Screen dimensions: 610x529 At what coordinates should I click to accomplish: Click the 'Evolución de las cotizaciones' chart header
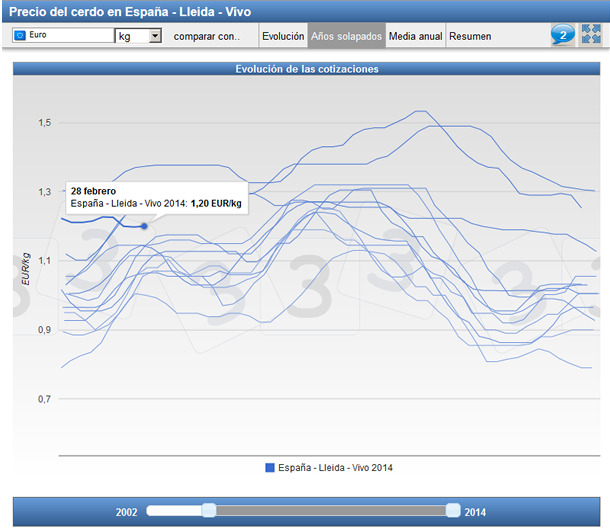(x=305, y=69)
